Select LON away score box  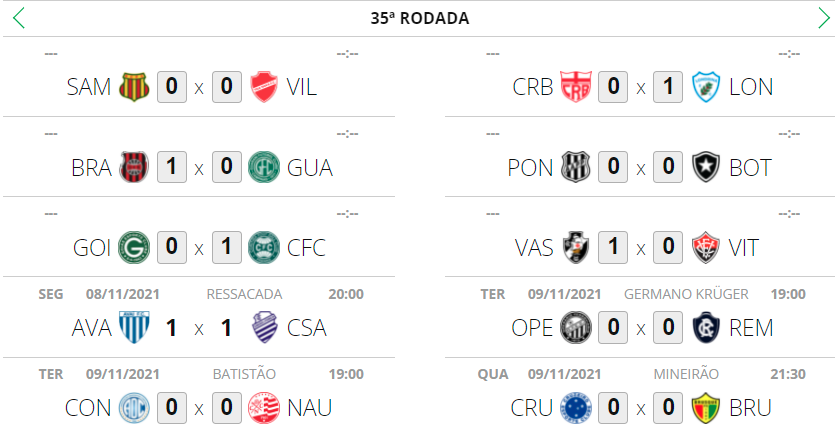[x=668, y=87]
